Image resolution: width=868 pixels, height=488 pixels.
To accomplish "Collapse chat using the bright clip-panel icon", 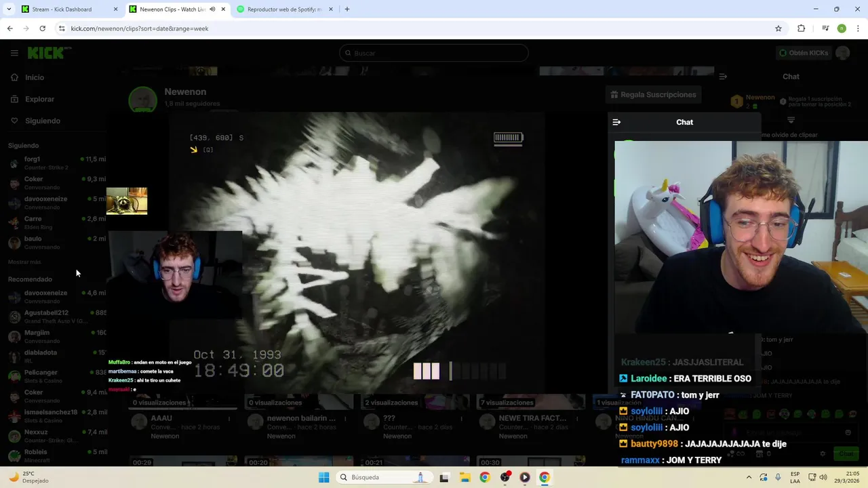I will pyautogui.click(x=616, y=122).
